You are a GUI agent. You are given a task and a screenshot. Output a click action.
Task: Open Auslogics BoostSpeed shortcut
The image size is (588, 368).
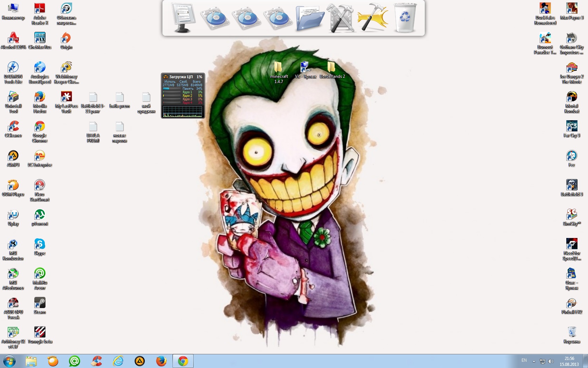point(40,73)
